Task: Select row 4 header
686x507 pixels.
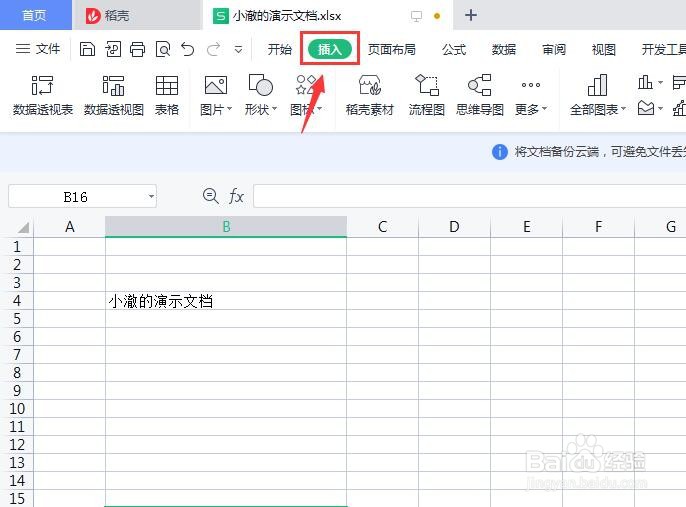Action: pyautogui.click(x=17, y=301)
